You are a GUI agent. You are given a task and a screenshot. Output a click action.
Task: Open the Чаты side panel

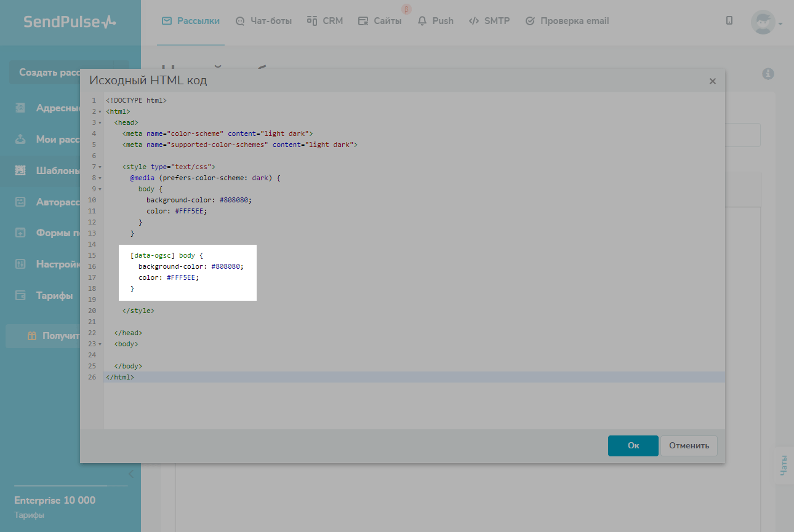pos(784,465)
